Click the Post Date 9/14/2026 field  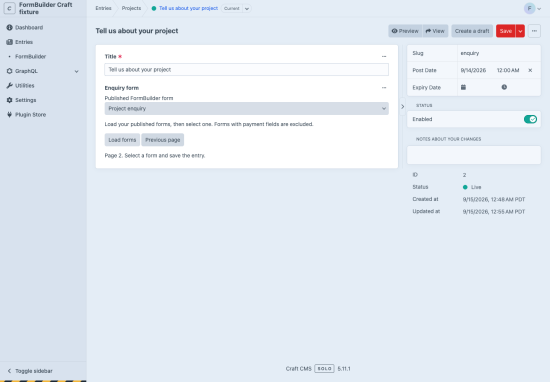point(475,71)
